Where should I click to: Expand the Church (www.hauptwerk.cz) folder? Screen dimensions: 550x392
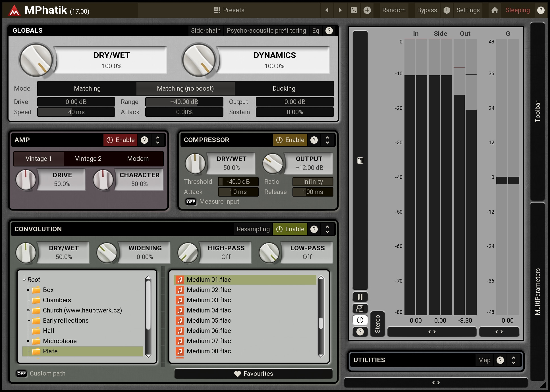(x=28, y=310)
